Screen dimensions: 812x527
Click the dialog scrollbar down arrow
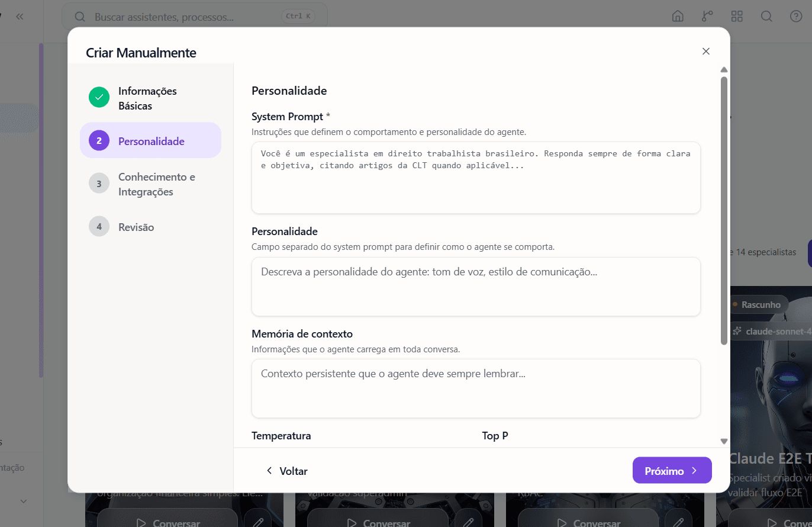724,441
